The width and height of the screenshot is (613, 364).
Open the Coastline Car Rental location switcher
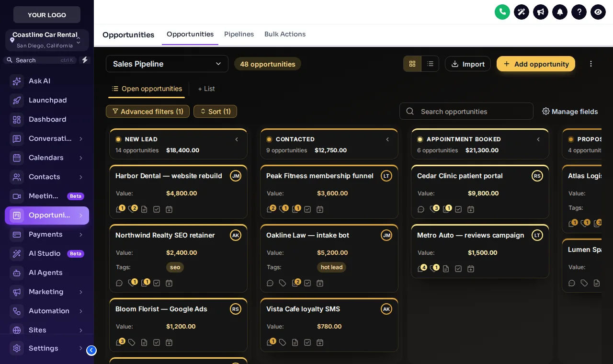coord(47,40)
